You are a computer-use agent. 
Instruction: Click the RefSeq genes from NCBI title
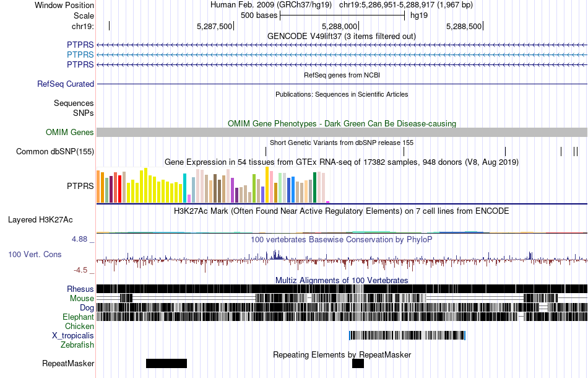click(342, 75)
